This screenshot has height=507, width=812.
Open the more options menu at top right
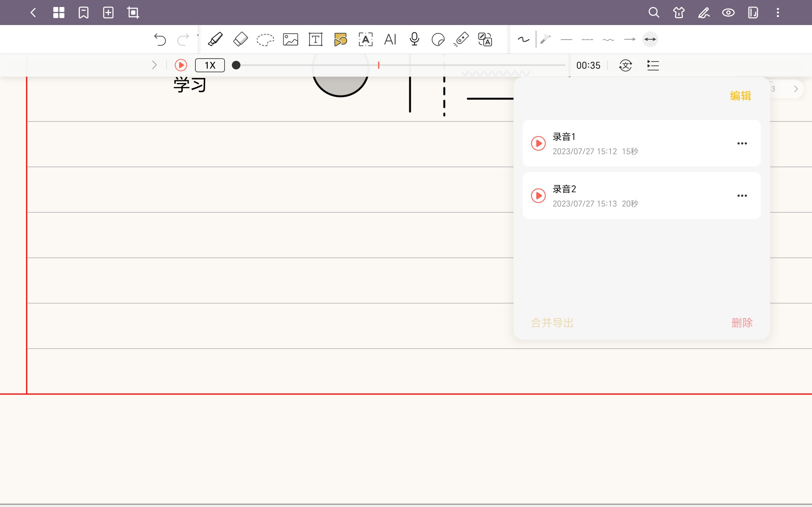[x=777, y=12]
